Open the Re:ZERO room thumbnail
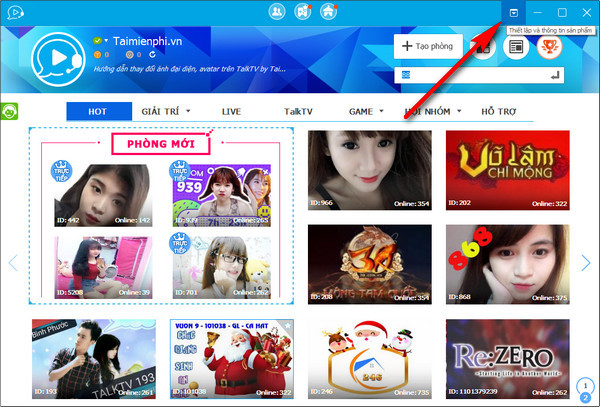Screen dimensions: 600x407 pyautogui.click(x=507, y=359)
